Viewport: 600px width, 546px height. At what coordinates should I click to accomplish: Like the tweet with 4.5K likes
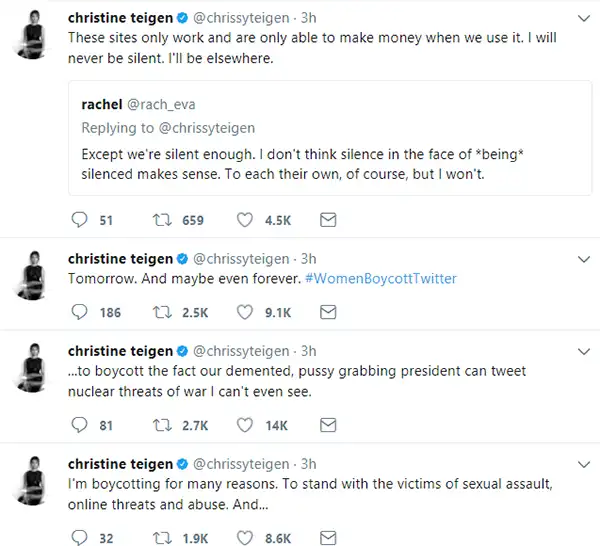pos(245,220)
